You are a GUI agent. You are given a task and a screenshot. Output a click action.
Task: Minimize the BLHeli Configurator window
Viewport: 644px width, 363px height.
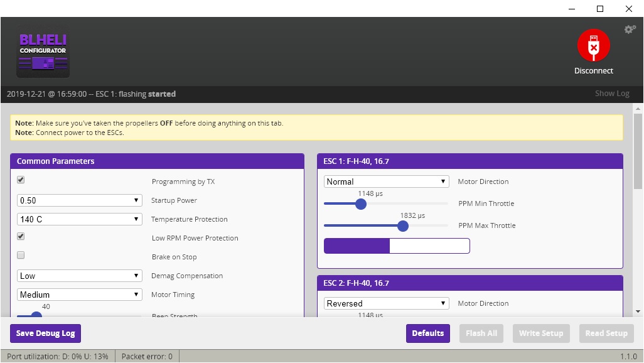coord(572,9)
